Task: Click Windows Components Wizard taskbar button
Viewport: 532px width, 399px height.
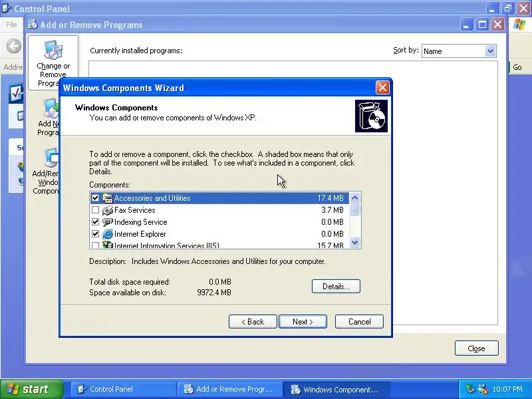Action: (336, 389)
